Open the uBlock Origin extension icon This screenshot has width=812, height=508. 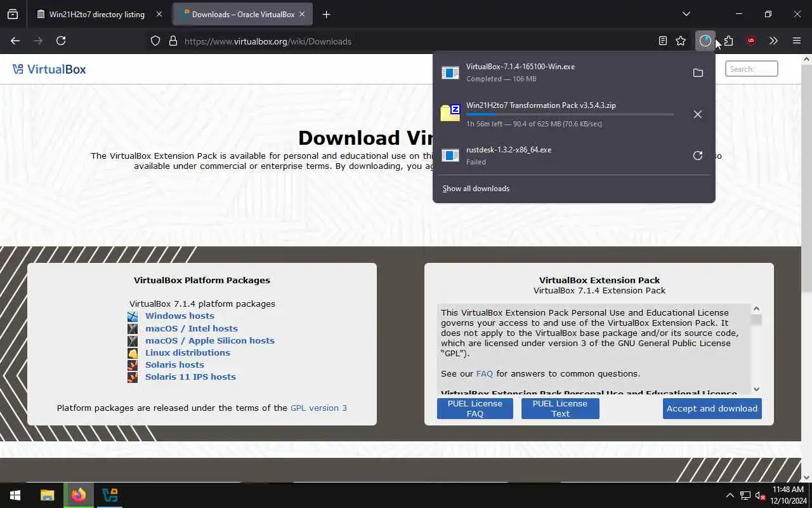point(751,41)
